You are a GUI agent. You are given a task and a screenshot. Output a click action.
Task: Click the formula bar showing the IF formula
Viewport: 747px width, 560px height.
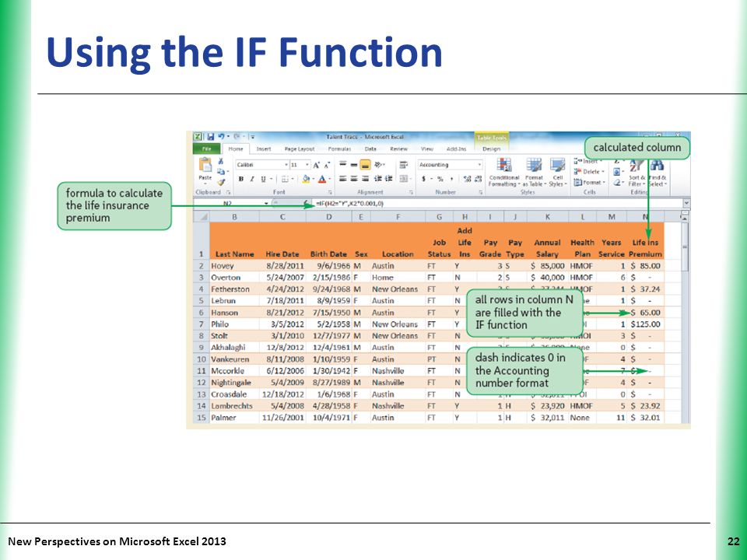(497, 203)
